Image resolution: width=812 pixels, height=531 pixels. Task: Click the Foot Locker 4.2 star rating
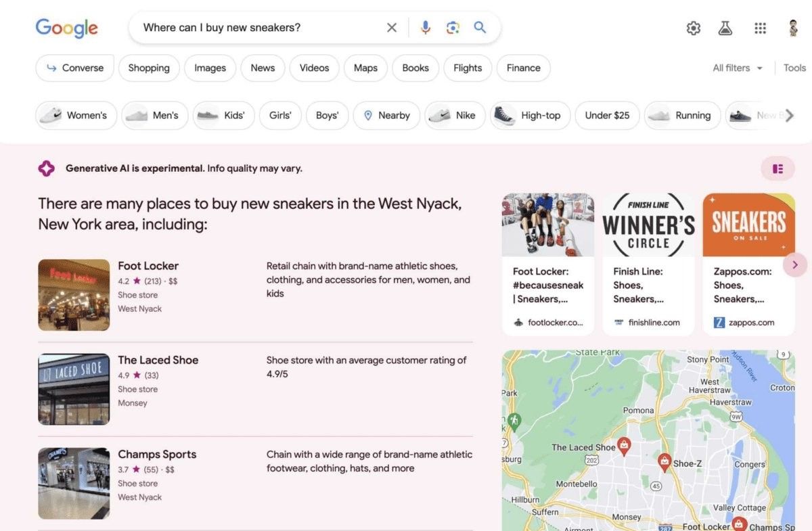148,281
